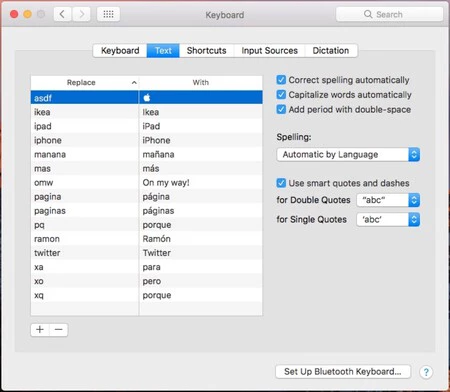Click the Apple logo in the asdf row
The width and height of the screenshot is (450, 392).
click(147, 98)
